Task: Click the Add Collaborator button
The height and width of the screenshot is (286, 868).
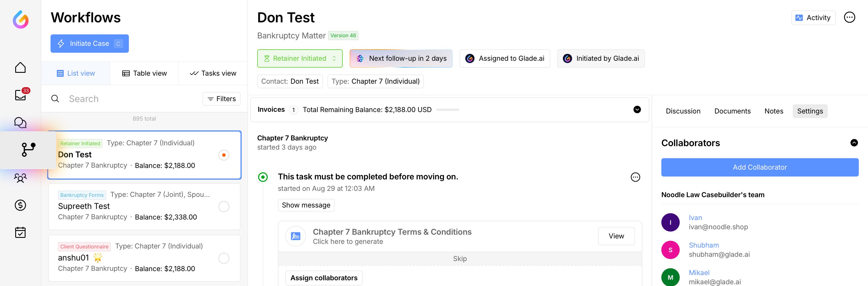Action: coord(759,168)
